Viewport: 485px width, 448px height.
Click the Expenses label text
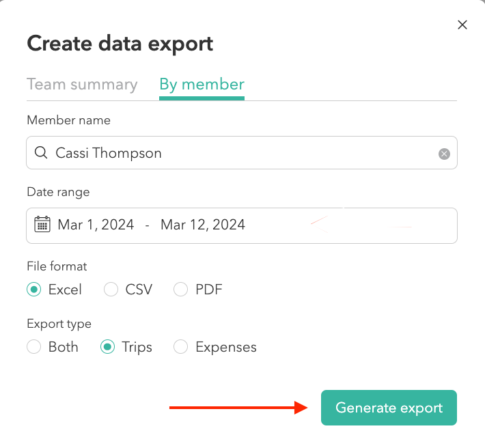226,347
